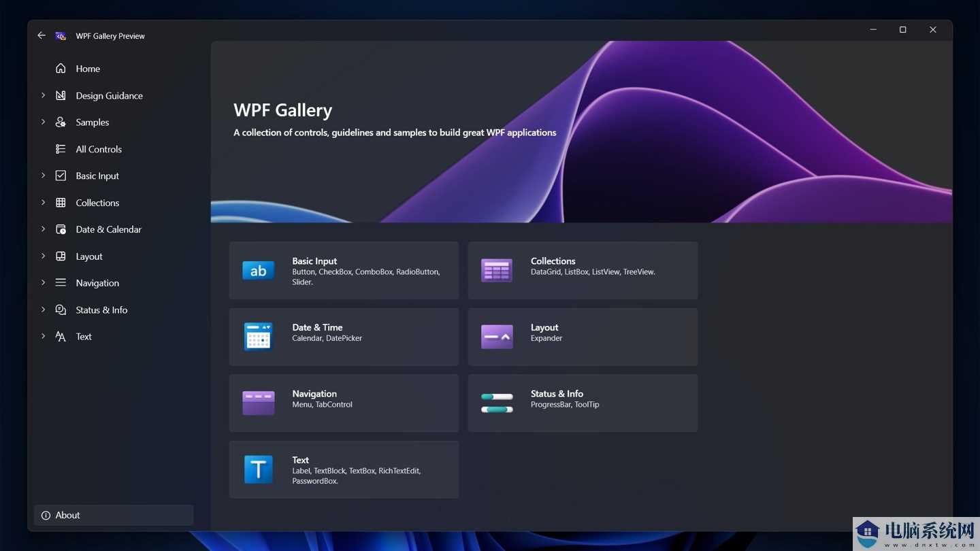The image size is (980, 551).
Task: Click 'Calendar, DatePicker' description text
Action: pos(327,338)
